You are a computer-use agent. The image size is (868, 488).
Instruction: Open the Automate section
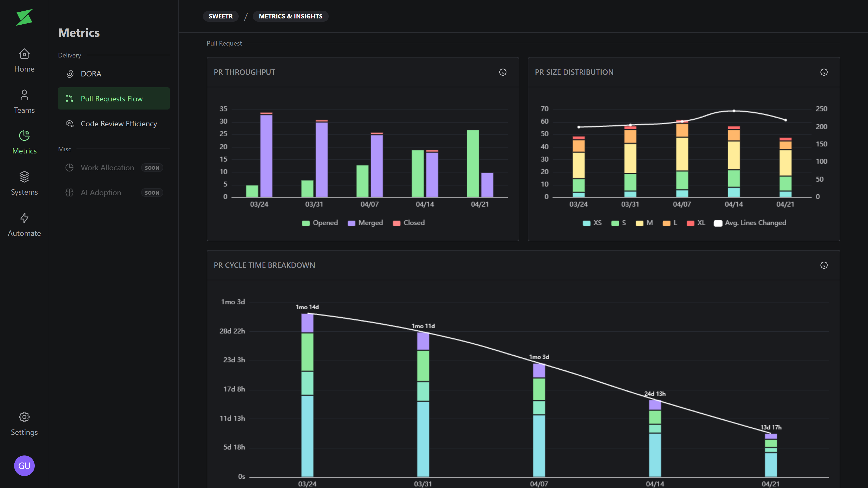tap(24, 225)
